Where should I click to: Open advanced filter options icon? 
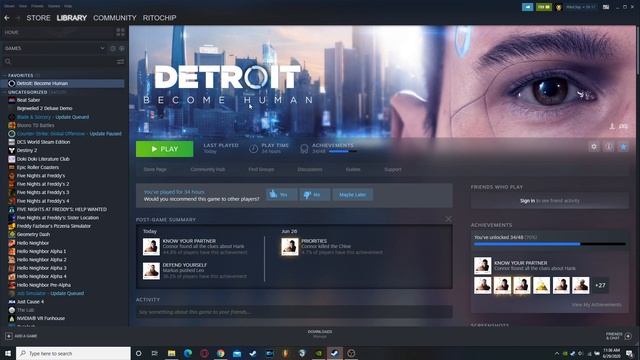(120, 61)
